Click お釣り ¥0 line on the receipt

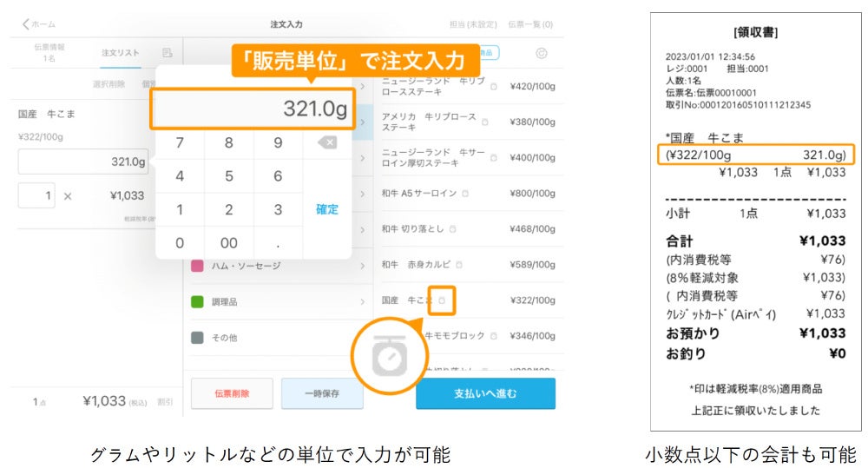(x=756, y=353)
